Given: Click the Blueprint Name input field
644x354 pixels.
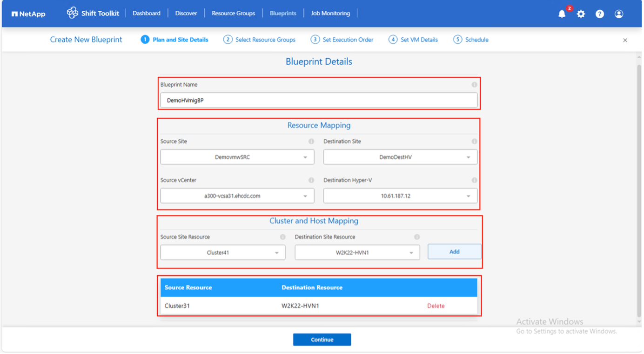Looking at the screenshot, I should (319, 101).
